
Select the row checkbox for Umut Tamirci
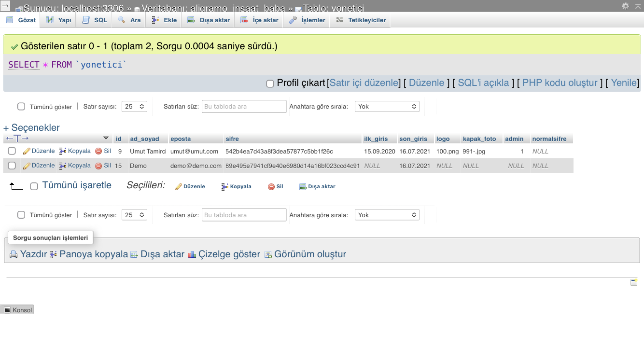pyautogui.click(x=12, y=152)
